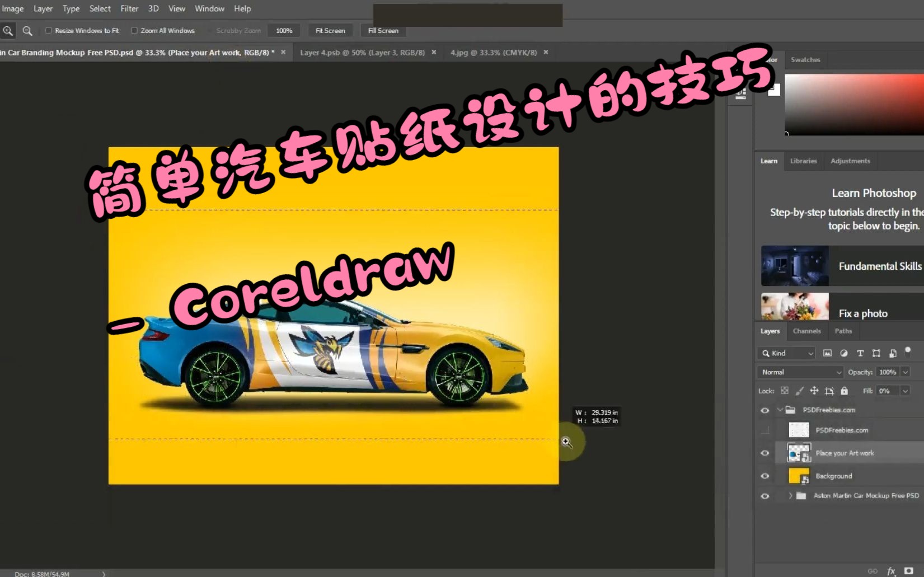Click the Lock all padlock icon
This screenshot has height=577, width=924.
point(844,391)
